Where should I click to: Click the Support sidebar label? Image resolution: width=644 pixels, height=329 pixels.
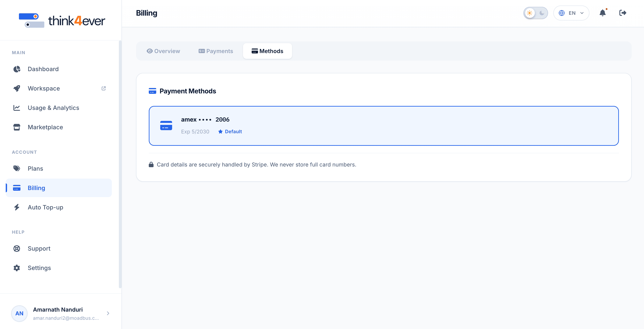(x=39, y=248)
